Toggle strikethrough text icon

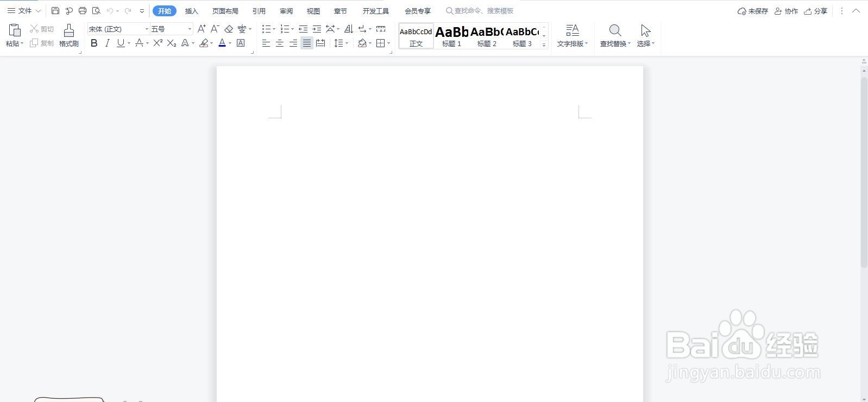pyautogui.click(x=140, y=43)
